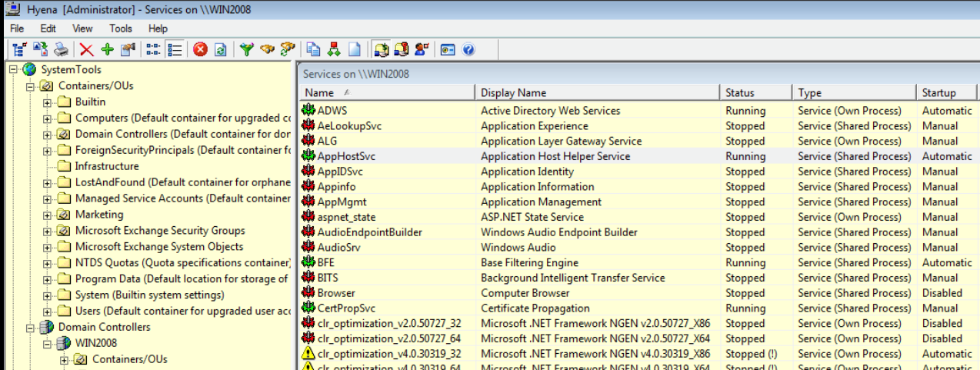The width and height of the screenshot is (980, 370).
Task: Open the View menu
Action: coord(82,28)
